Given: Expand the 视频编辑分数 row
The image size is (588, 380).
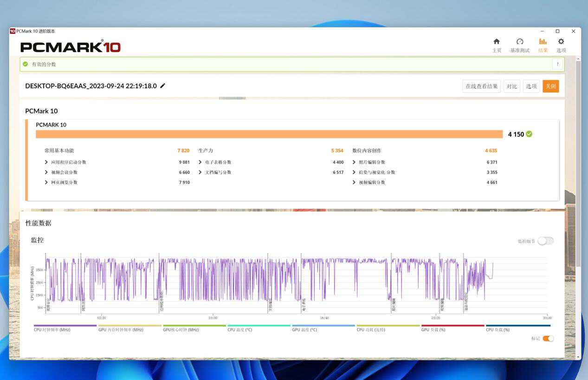Looking at the screenshot, I should (x=354, y=182).
